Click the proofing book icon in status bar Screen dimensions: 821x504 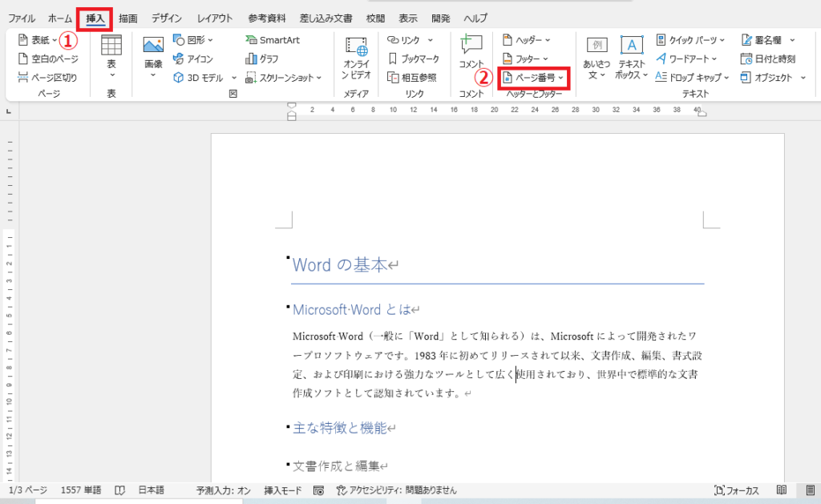[120, 490]
